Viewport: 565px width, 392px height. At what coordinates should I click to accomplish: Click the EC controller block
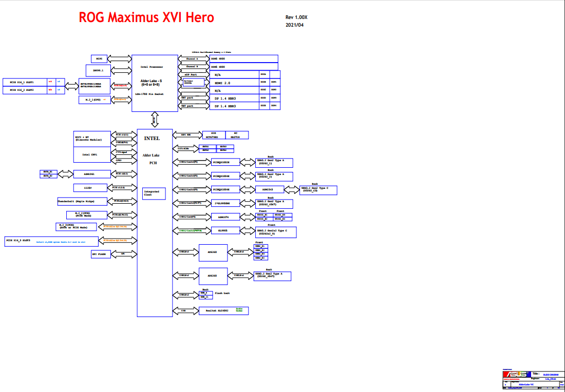[x=237, y=135]
